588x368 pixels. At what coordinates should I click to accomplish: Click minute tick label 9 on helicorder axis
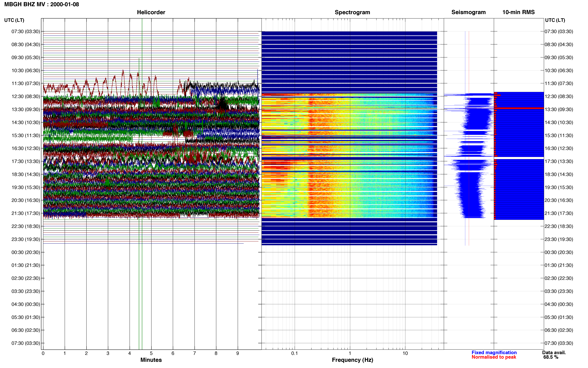click(238, 353)
